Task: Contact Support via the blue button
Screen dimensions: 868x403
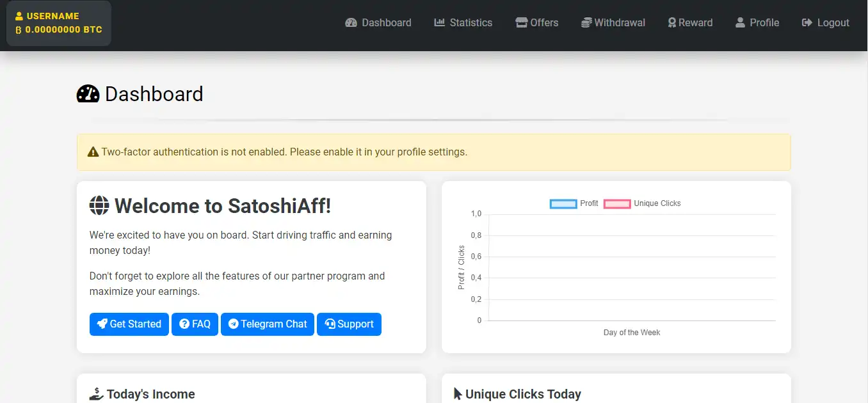Action: pos(349,324)
